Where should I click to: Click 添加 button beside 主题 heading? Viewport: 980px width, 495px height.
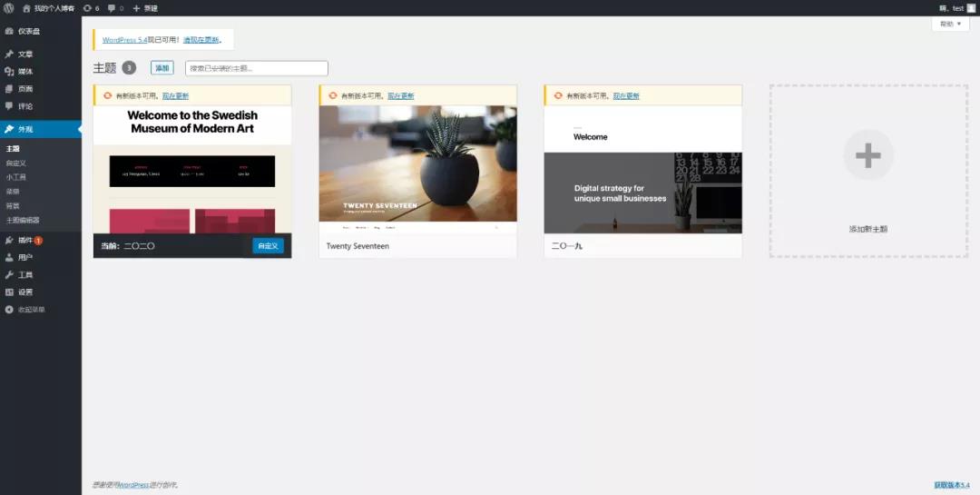coord(162,68)
